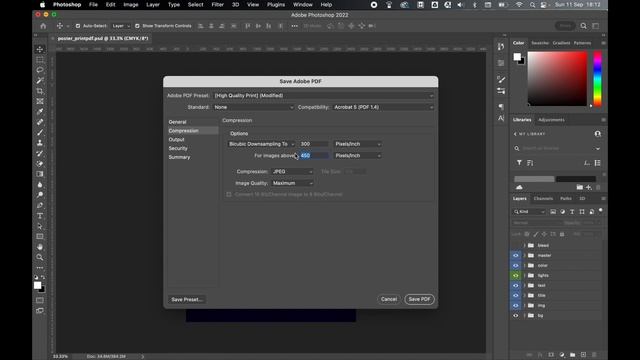Select the Pen tool
The image size is (640, 360).
40,205
